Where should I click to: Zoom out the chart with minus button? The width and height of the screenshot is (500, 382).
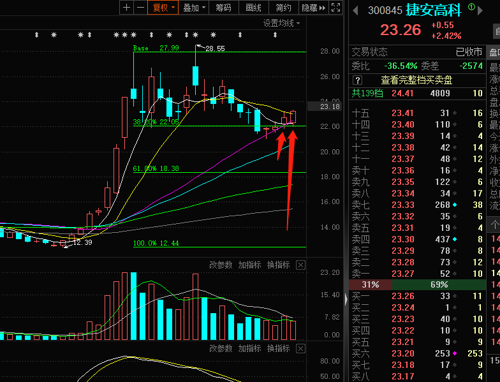pos(141,8)
